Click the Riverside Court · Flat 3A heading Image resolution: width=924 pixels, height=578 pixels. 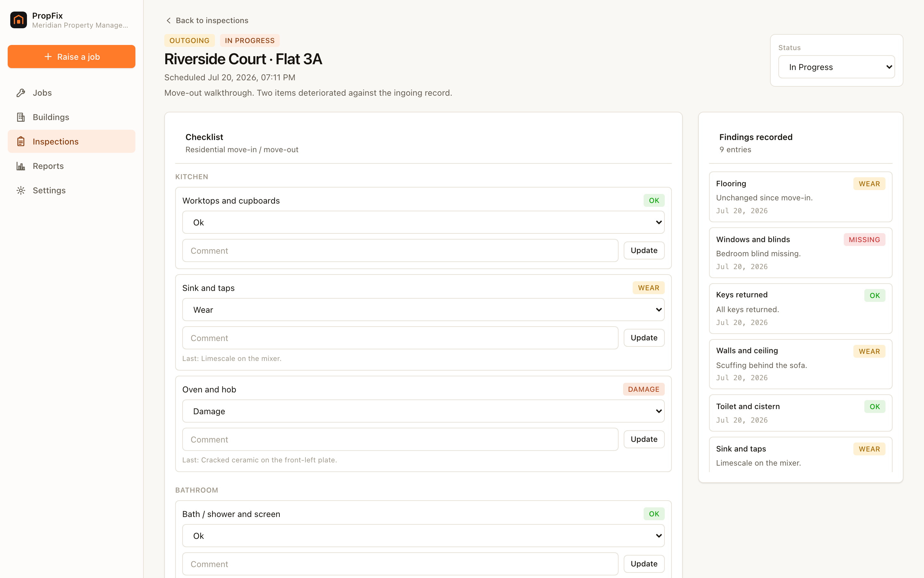243,59
